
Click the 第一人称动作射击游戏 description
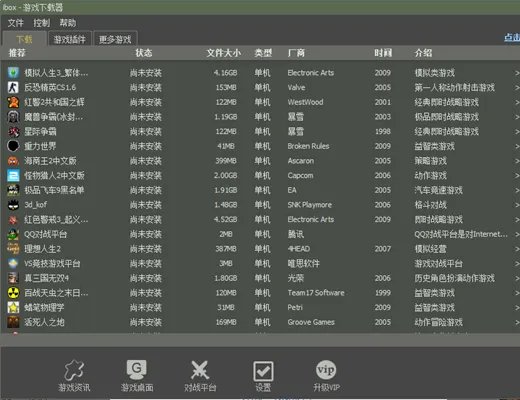point(455,87)
